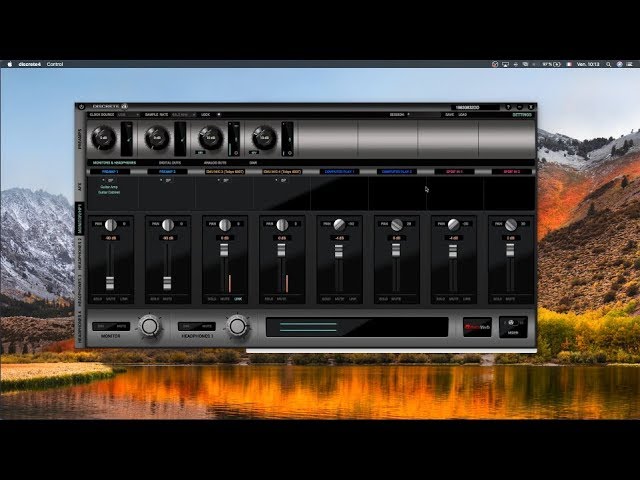Viewport: 640px width, 480px height.
Task: Solo the EMU MIC 3 channel
Action: click(211, 299)
